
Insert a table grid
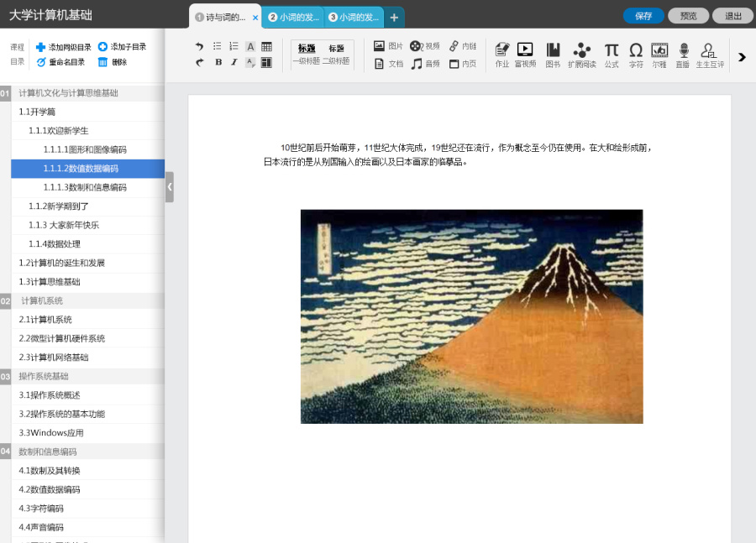[266, 47]
